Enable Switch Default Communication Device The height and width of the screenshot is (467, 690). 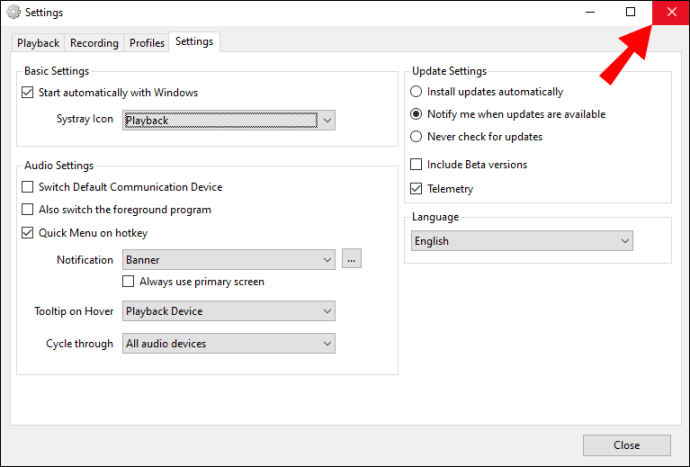(27, 187)
